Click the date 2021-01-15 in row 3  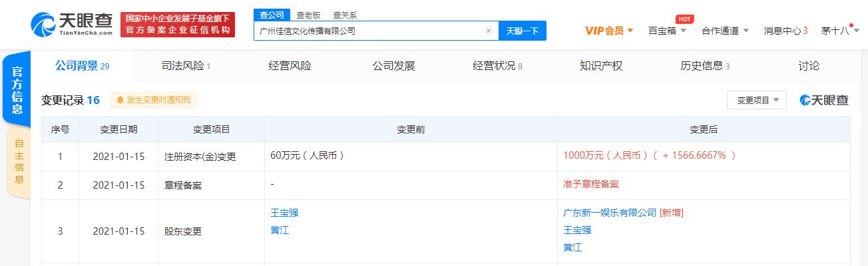118,231
